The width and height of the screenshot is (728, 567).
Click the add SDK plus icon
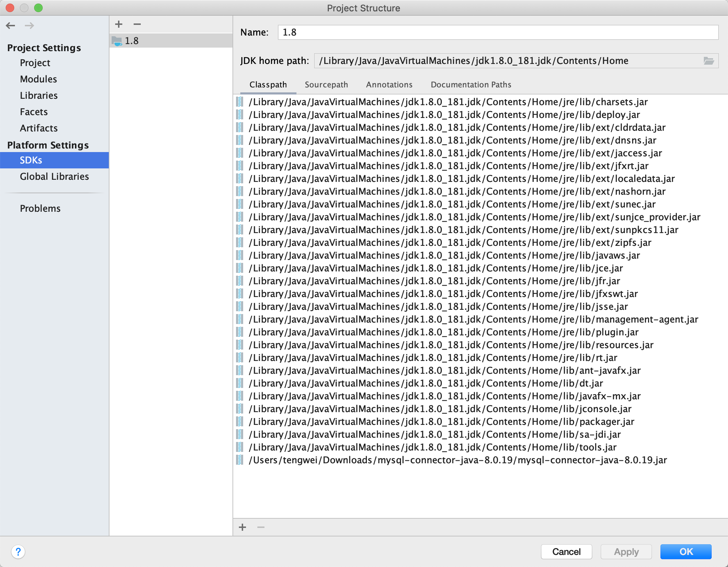click(119, 24)
